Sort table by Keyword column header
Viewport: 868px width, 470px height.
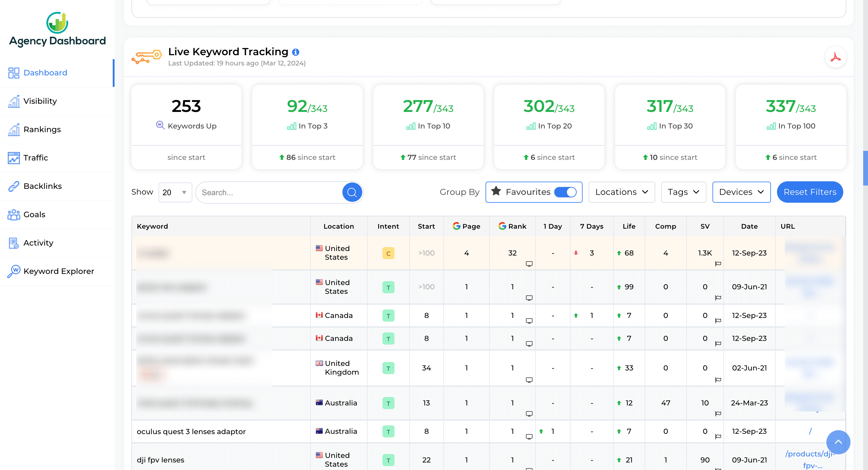(152, 226)
